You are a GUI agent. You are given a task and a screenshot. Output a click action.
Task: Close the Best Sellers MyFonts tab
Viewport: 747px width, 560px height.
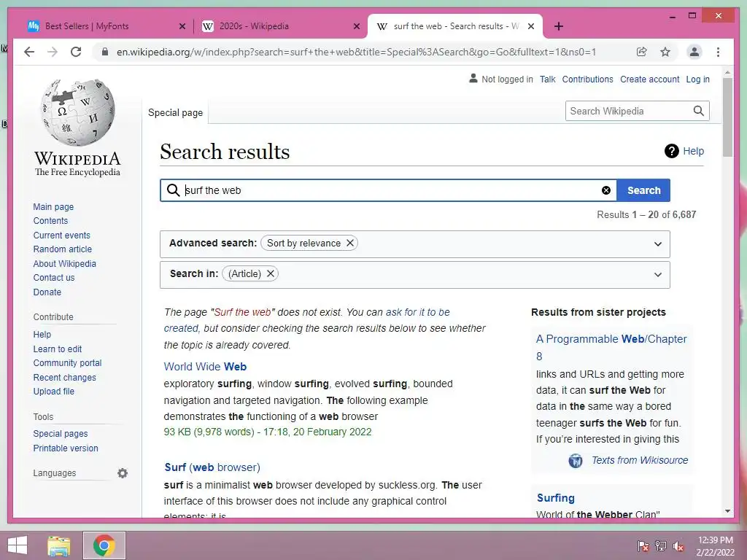[x=182, y=26]
